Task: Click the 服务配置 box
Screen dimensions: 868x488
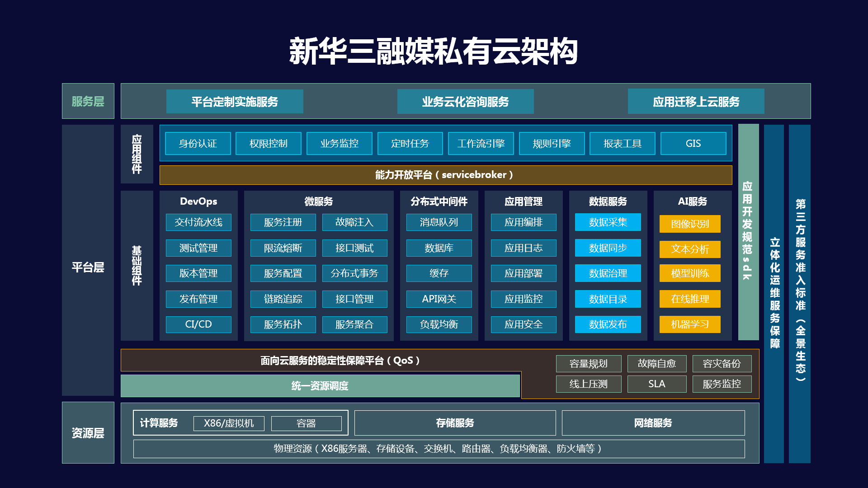Action: pyautogui.click(x=283, y=273)
